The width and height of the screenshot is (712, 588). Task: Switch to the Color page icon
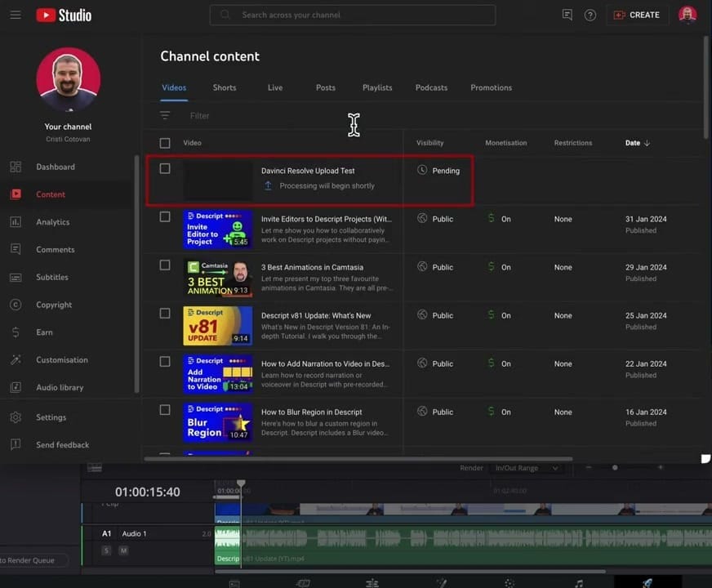coord(510,581)
